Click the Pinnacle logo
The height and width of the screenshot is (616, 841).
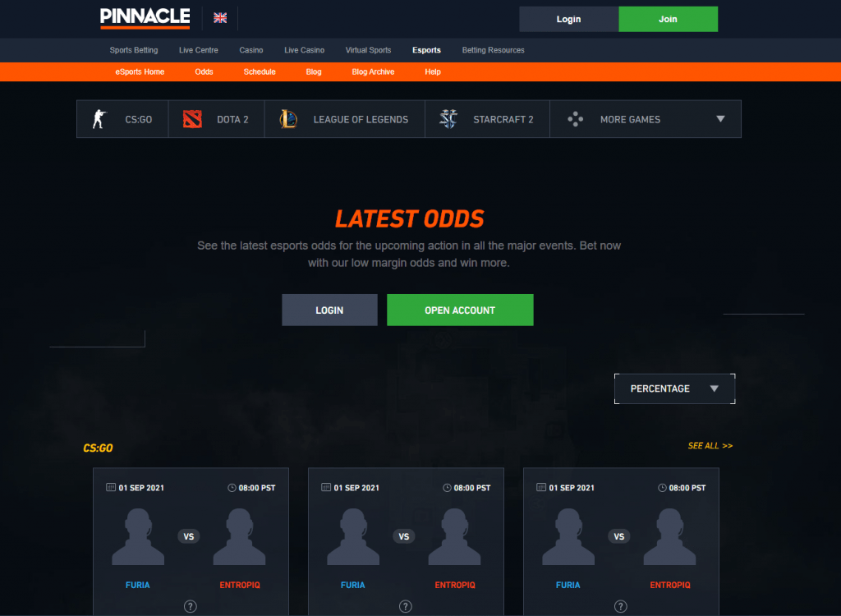point(145,17)
